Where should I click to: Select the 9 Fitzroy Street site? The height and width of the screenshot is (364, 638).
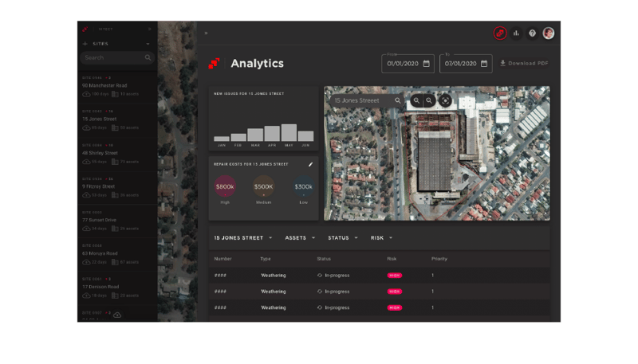click(x=98, y=186)
